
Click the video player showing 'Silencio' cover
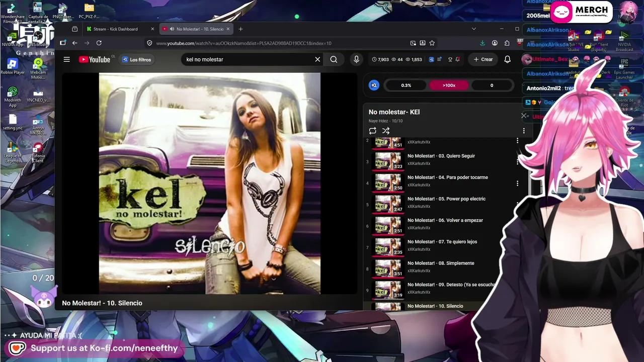(x=209, y=184)
